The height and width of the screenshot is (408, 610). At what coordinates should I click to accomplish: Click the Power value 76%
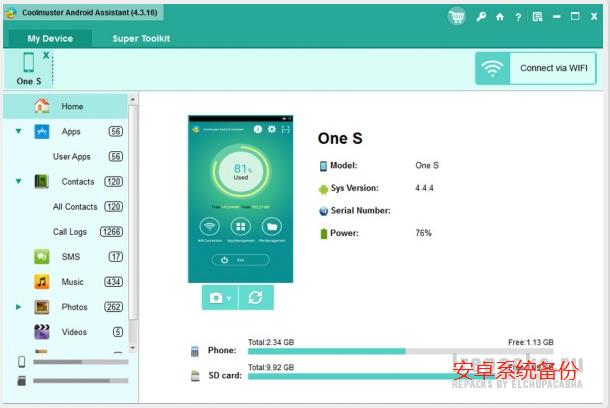pyautogui.click(x=423, y=233)
